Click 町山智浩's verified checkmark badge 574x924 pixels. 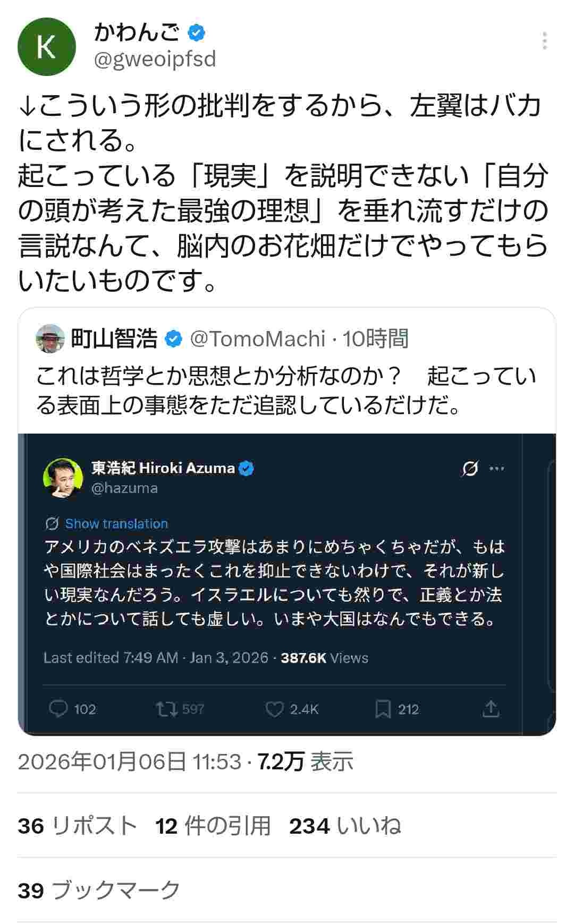pos(173,339)
